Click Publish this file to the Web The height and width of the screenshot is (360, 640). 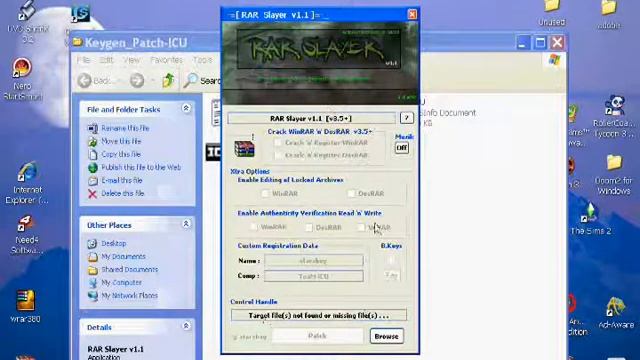(141, 167)
